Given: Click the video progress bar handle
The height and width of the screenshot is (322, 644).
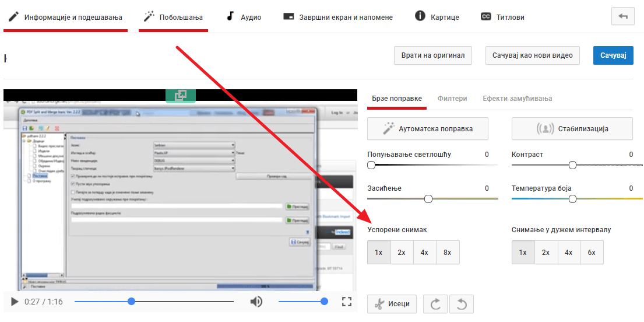Looking at the screenshot, I should point(132,302).
